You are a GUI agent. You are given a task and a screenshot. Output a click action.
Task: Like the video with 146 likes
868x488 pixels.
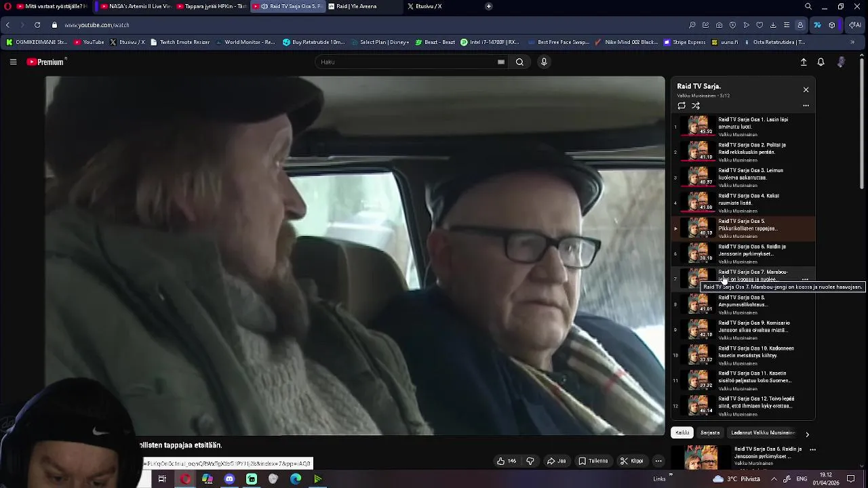click(x=507, y=461)
